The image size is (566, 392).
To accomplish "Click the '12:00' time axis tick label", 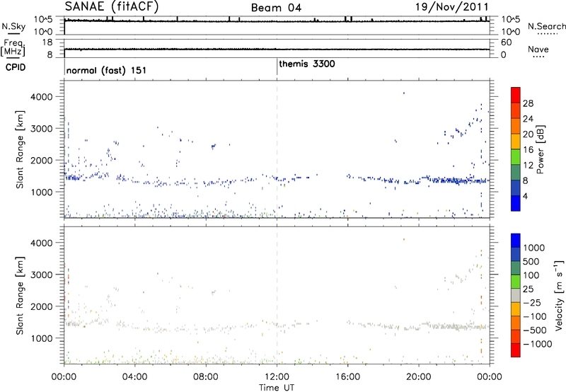I will [277, 377].
